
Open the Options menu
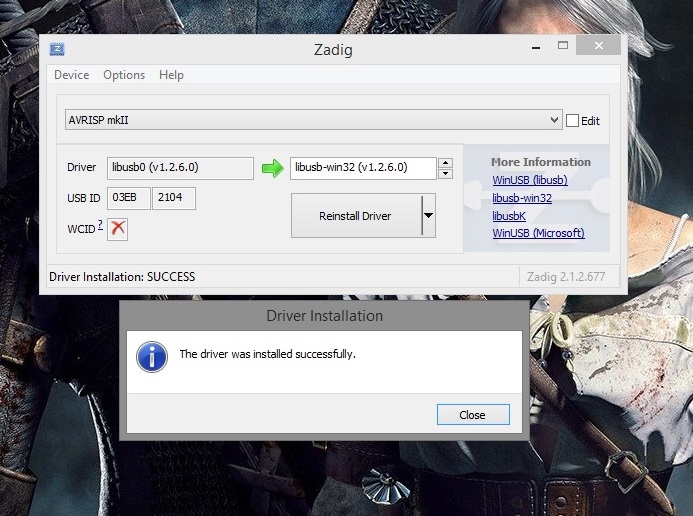(x=124, y=75)
